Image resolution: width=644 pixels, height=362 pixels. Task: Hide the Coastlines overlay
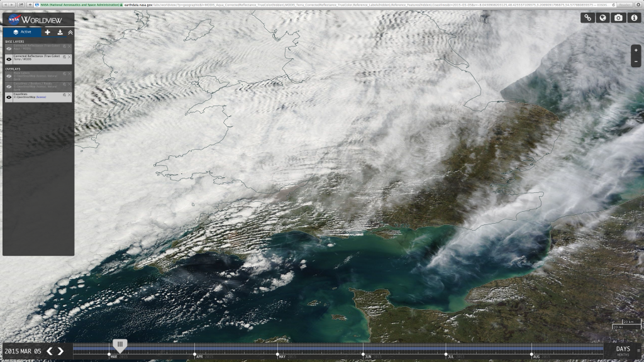[9, 97]
